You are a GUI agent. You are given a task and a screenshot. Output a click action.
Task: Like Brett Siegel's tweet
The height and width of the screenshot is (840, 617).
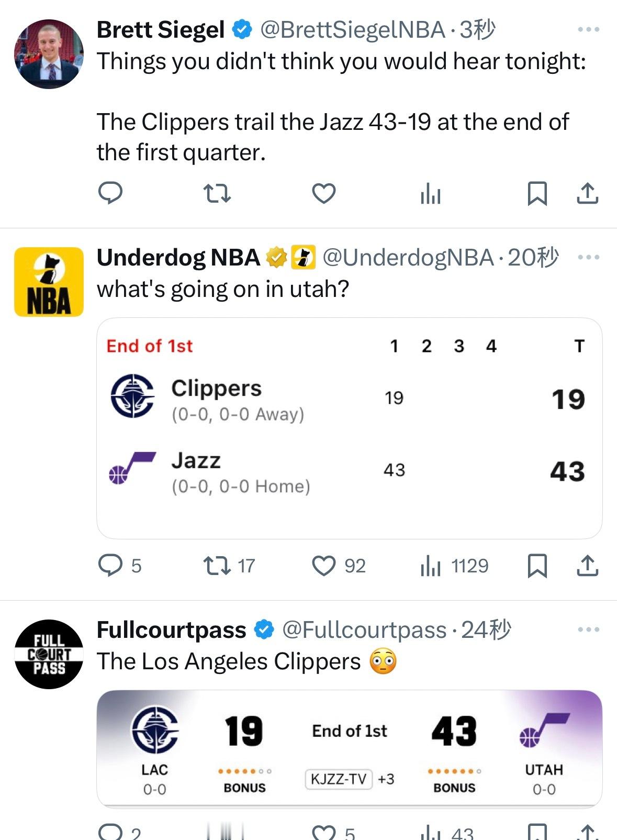323,193
